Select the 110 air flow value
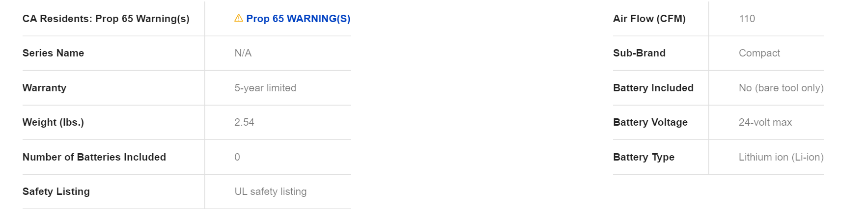The height and width of the screenshot is (217, 868). click(x=747, y=19)
